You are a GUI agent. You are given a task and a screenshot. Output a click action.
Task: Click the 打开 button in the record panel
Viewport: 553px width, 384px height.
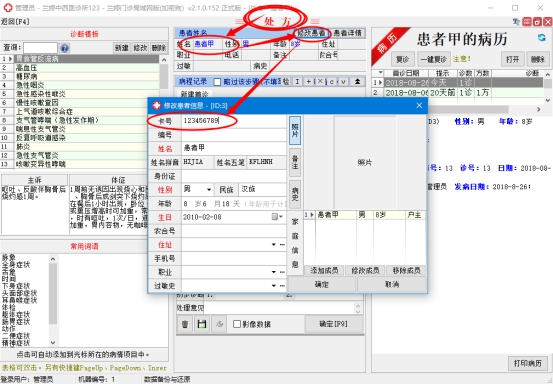click(x=512, y=59)
